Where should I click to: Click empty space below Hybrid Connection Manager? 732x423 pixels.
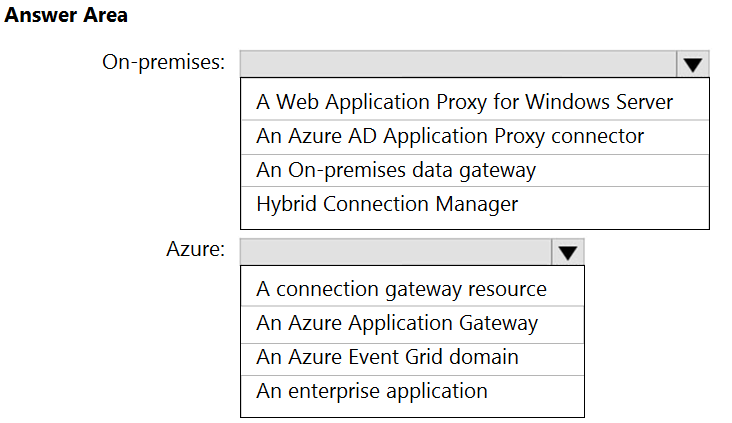point(475,224)
